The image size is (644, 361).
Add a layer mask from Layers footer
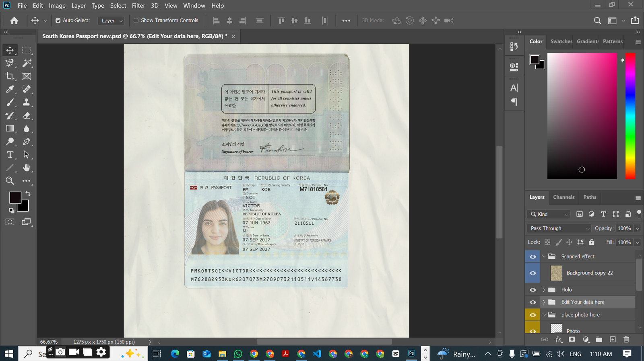click(x=572, y=340)
